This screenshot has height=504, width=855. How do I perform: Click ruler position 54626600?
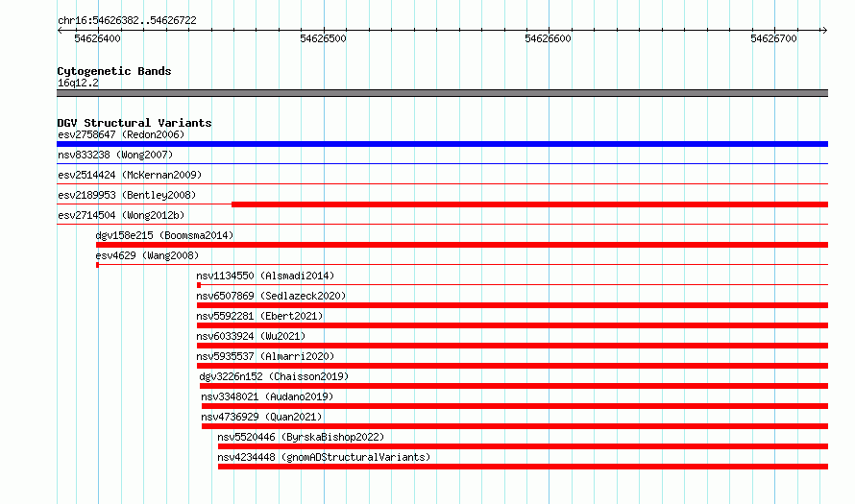(548, 38)
